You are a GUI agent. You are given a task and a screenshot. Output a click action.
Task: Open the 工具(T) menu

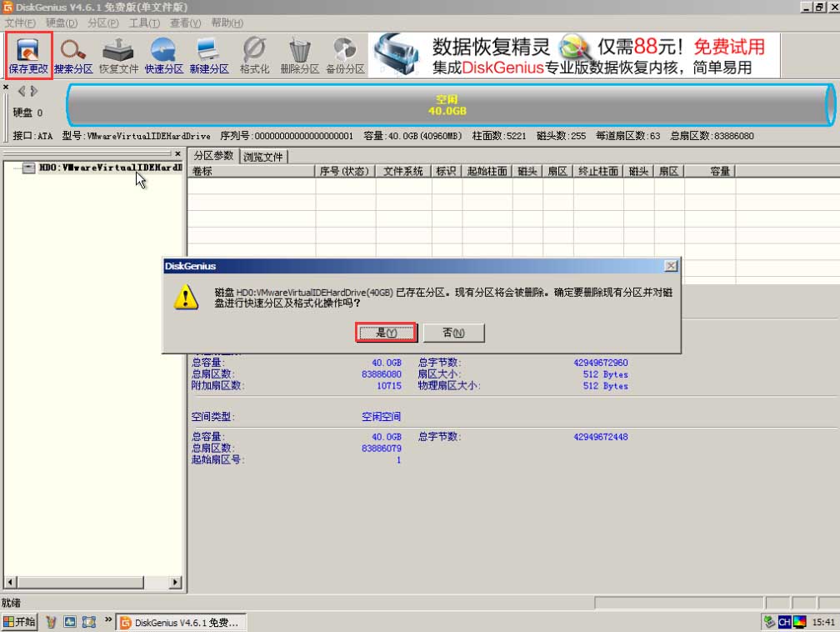click(143, 23)
